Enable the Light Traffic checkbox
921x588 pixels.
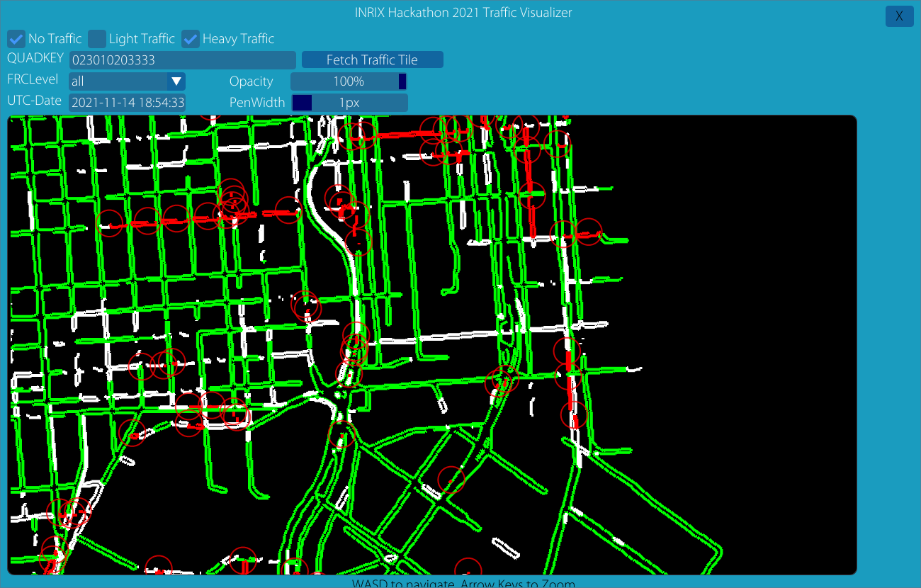[97, 39]
